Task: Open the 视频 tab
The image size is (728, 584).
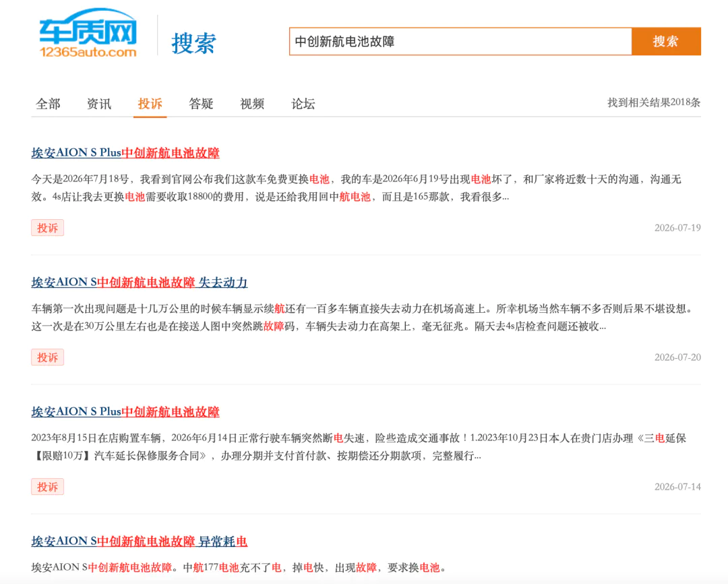Action: (x=252, y=104)
